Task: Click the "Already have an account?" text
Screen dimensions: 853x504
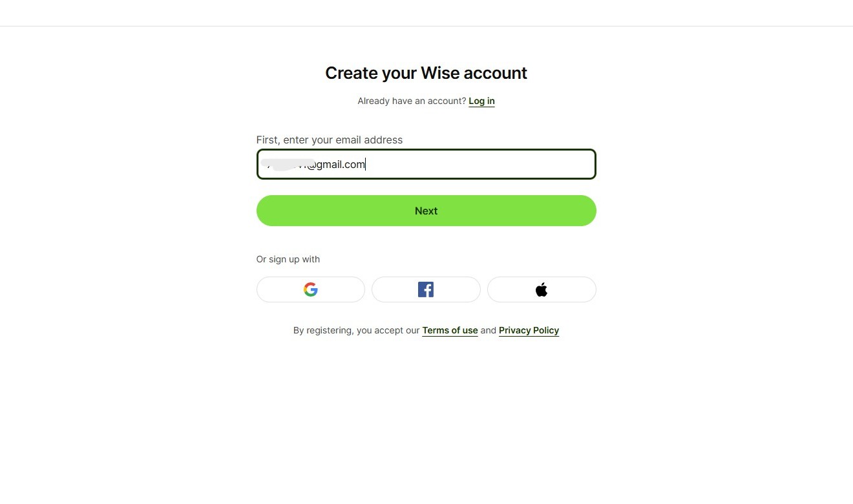Action: [x=412, y=101]
